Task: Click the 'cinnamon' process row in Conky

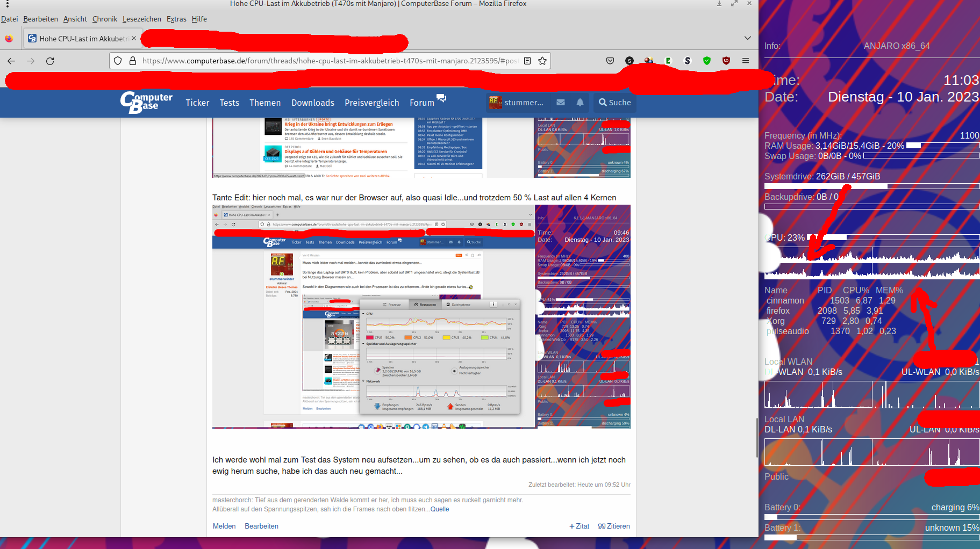Action: point(831,300)
